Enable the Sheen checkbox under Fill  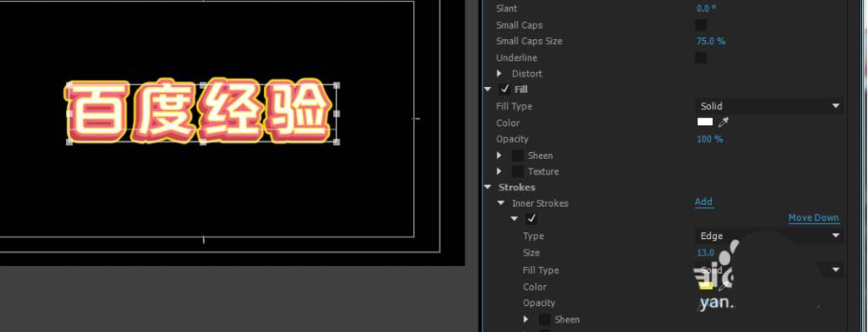coord(517,156)
